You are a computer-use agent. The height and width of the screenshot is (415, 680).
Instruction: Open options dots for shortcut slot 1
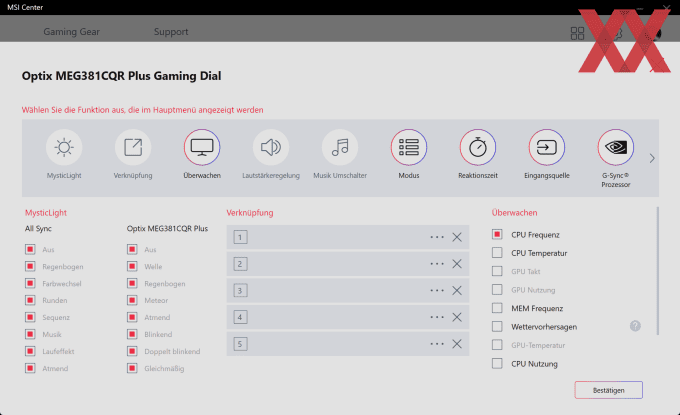[x=437, y=237]
